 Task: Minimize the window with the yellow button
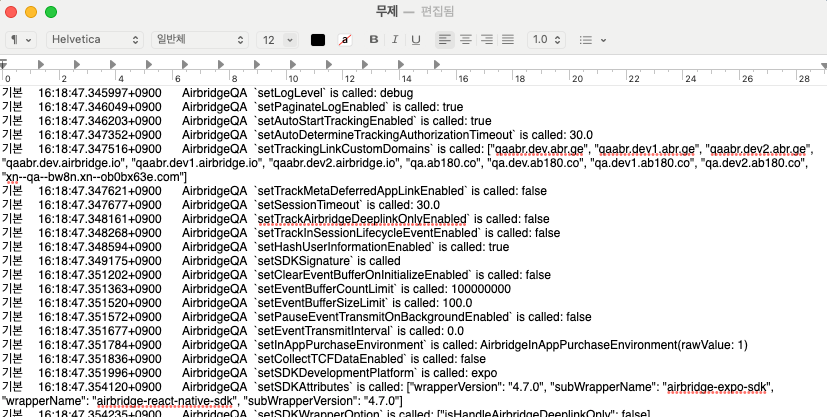click(x=31, y=12)
